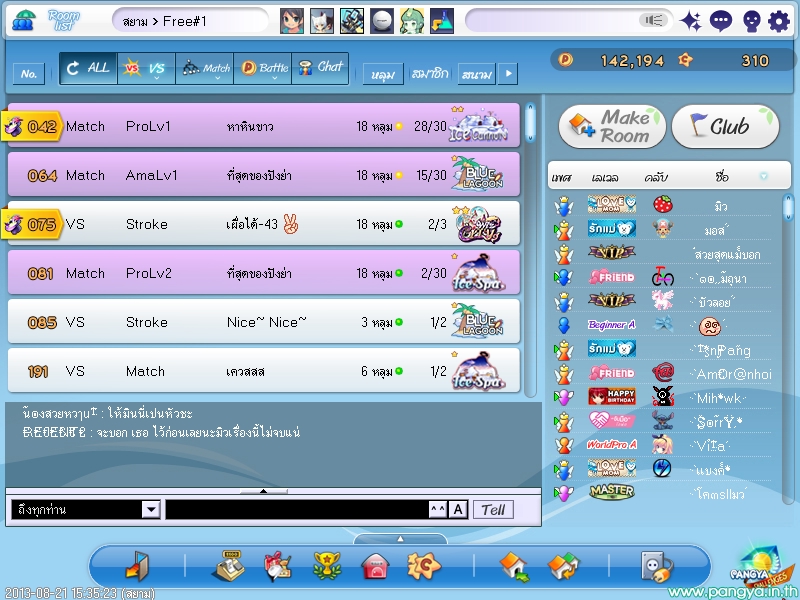Viewport: 800px width, 600px height.
Task: Click the right arrow next to สนาม
Action: [x=508, y=73]
